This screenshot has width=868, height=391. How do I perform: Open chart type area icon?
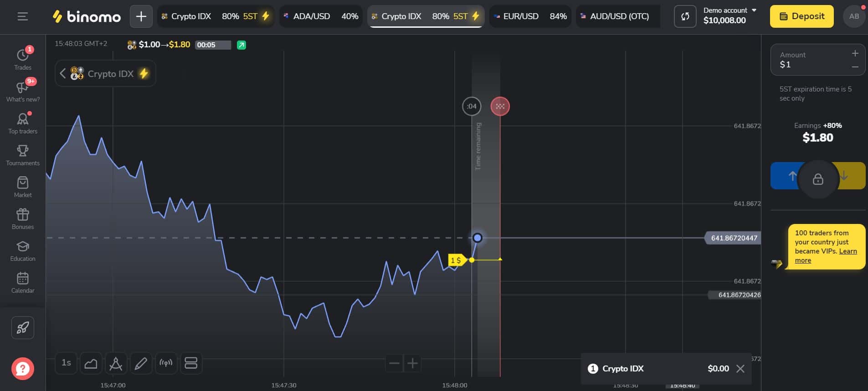(91, 363)
